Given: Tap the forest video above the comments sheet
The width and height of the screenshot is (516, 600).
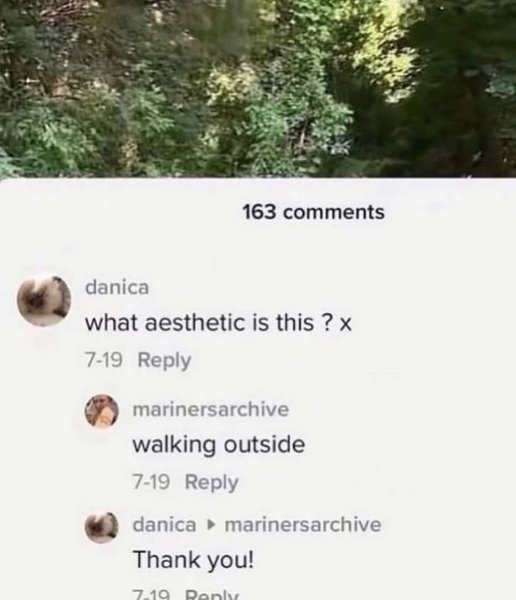Looking at the screenshot, I should 258,88.
